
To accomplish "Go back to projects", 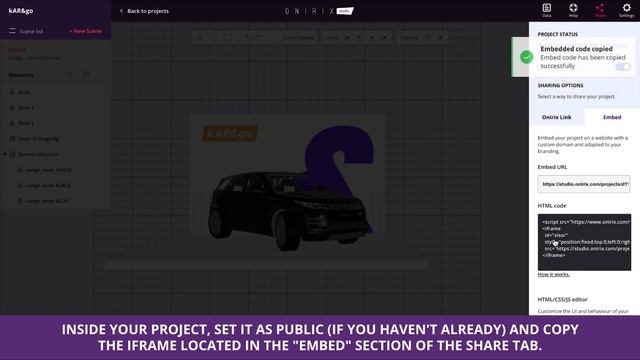I will click(144, 11).
